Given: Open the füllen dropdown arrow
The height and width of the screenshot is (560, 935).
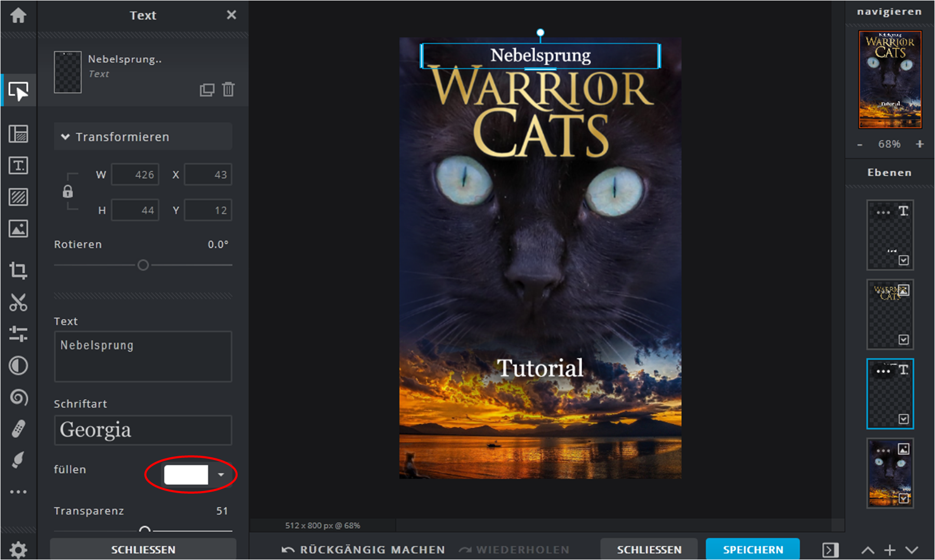Looking at the screenshot, I should click(x=221, y=474).
